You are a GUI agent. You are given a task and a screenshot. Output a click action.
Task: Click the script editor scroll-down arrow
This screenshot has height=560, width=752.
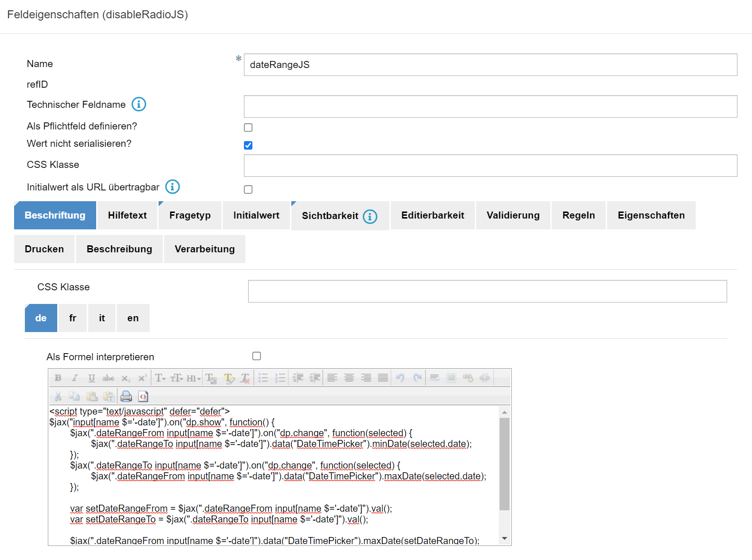[504, 538]
